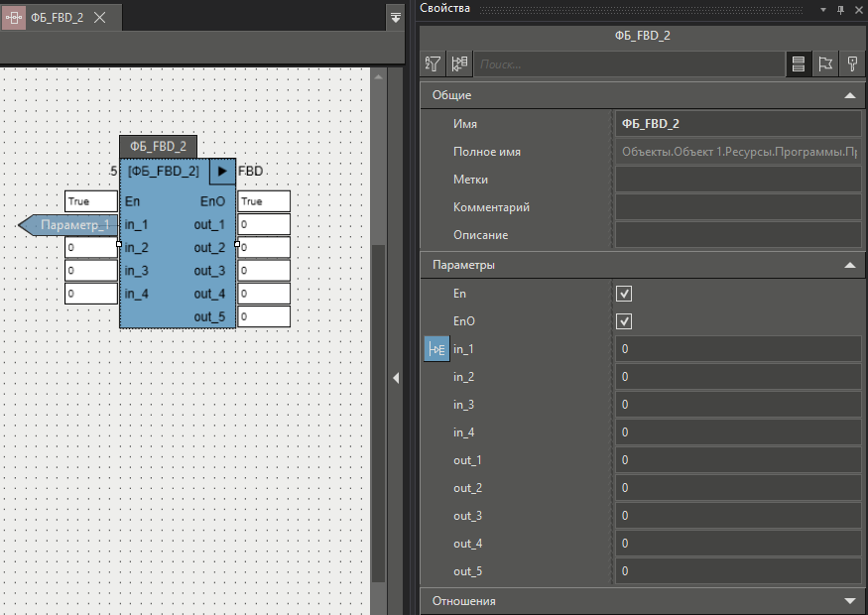The image size is (868, 615).
Task: Click the in_1 pin label on the block
Action: [x=136, y=225]
